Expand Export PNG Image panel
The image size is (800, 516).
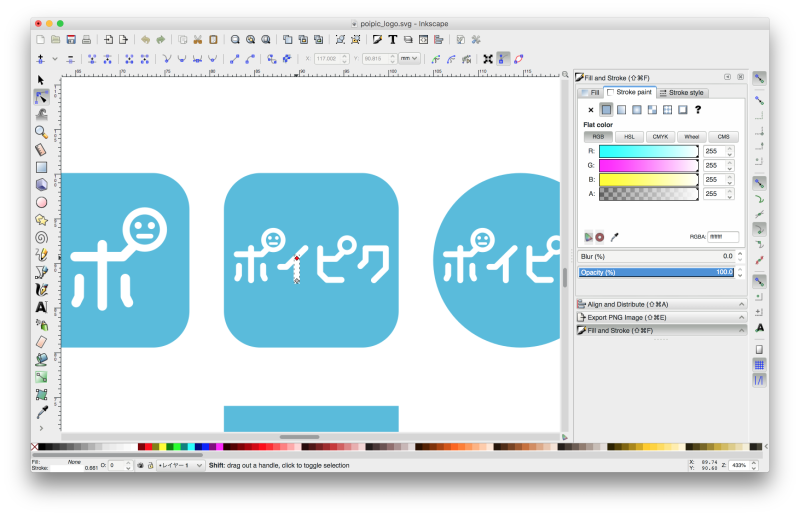tap(661, 317)
